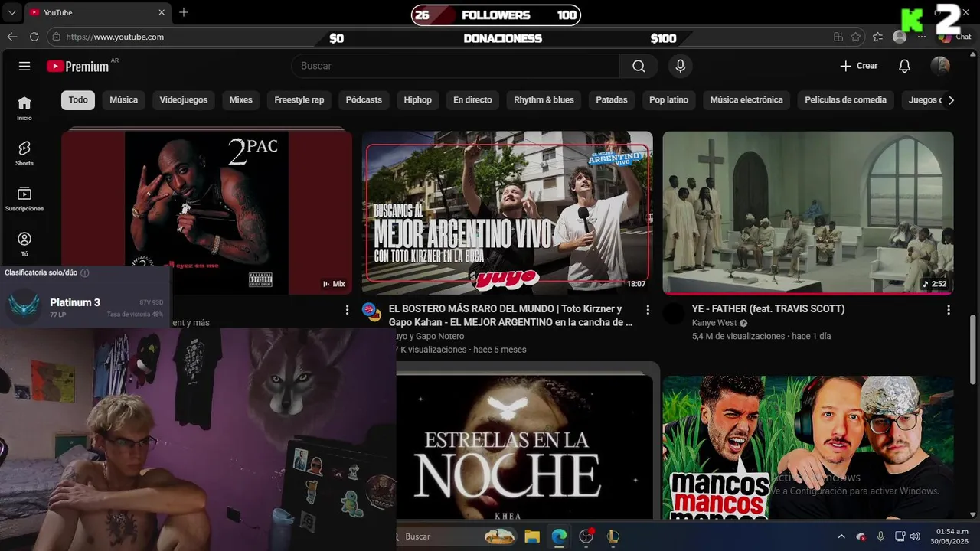This screenshot has width=980, height=551.
Task: Open the browser tab list dropdown
Action: tap(12, 12)
